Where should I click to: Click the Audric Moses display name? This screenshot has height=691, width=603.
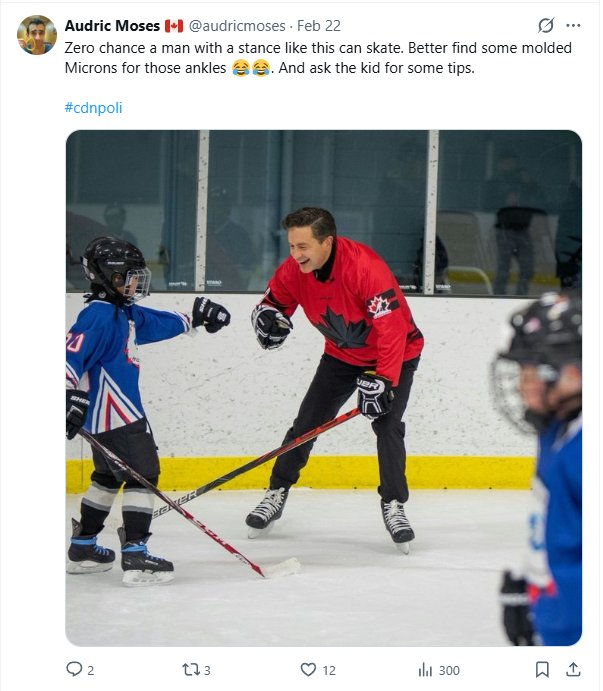click(111, 25)
